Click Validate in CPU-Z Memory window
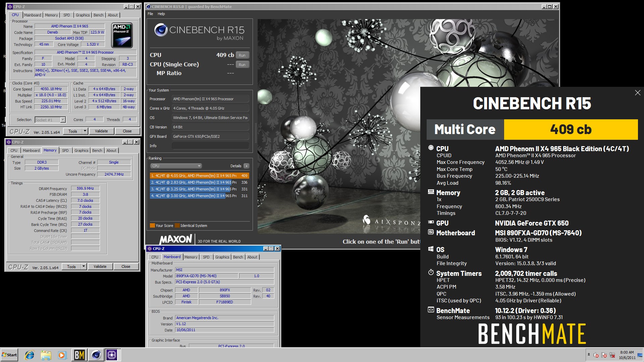Viewport: 644px width, 362px height. tap(100, 266)
